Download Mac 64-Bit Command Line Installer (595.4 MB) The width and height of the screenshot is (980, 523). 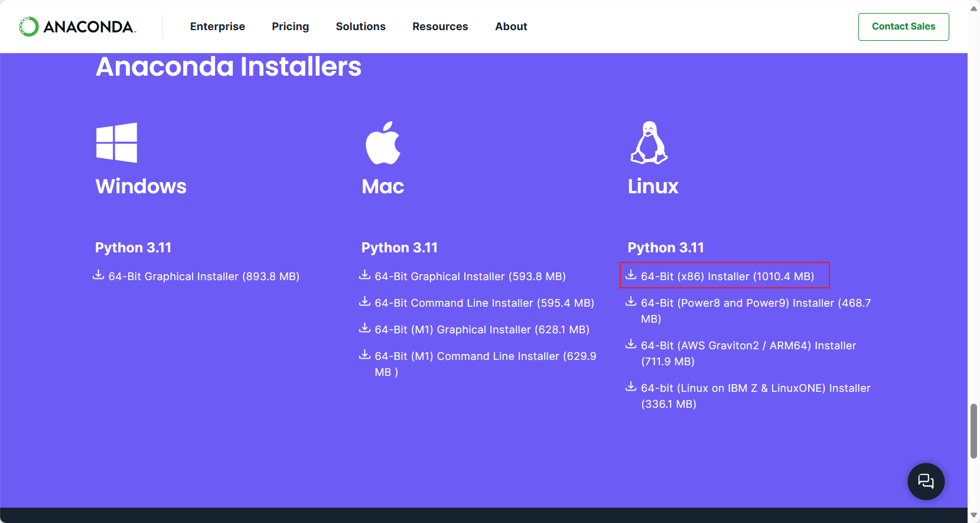point(484,303)
